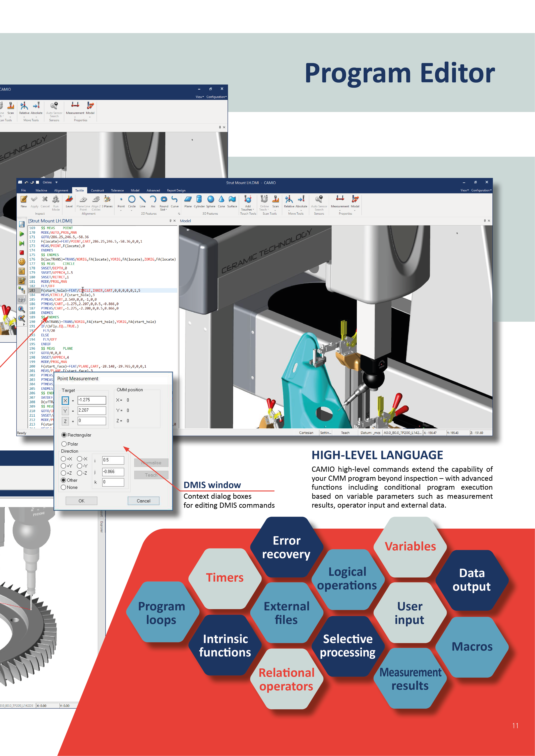
Task: Click the redo arrow in title bar
Action: pyautogui.click(x=32, y=182)
